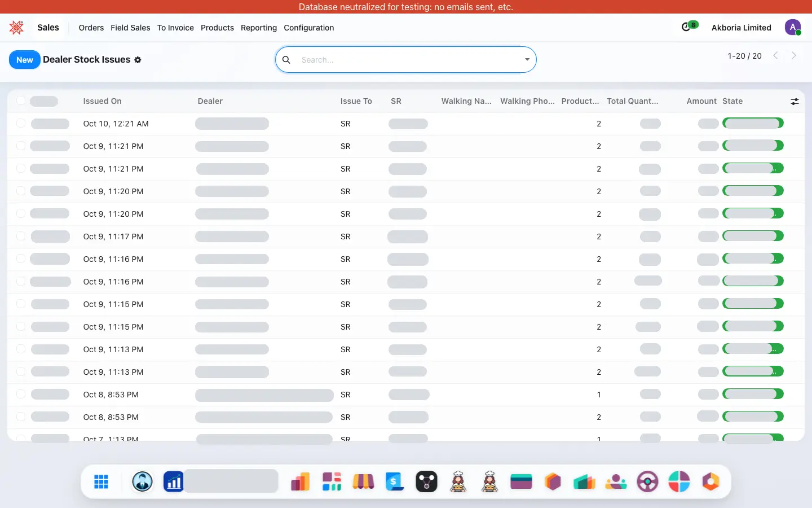The image size is (812, 508).
Task: Click the search magnifier icon
Action: click(x=286, y=60)
